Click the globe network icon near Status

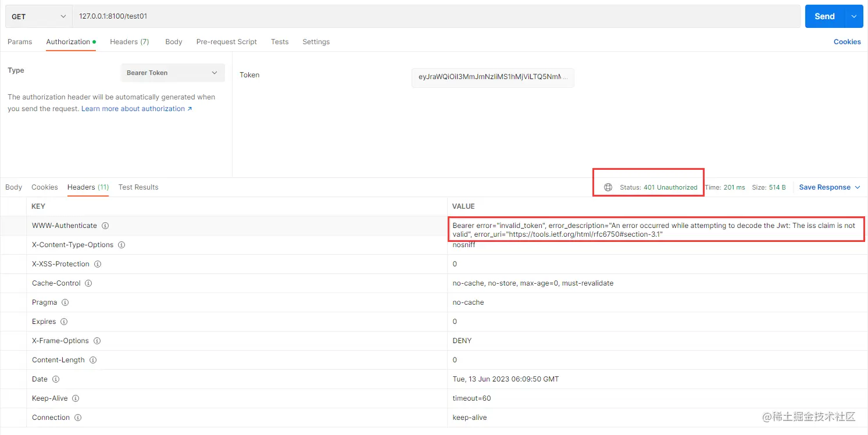pos(608,187)
